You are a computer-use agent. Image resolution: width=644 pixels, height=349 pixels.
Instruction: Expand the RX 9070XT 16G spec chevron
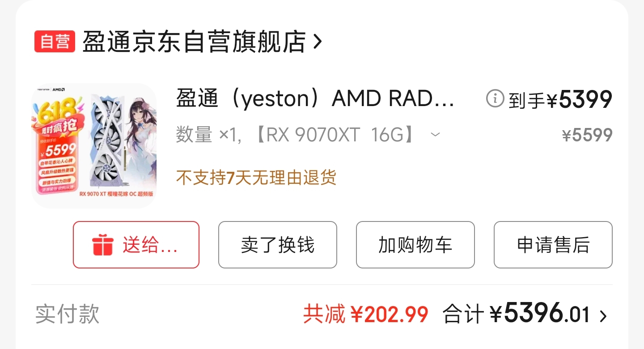click(x=435, y=134)
